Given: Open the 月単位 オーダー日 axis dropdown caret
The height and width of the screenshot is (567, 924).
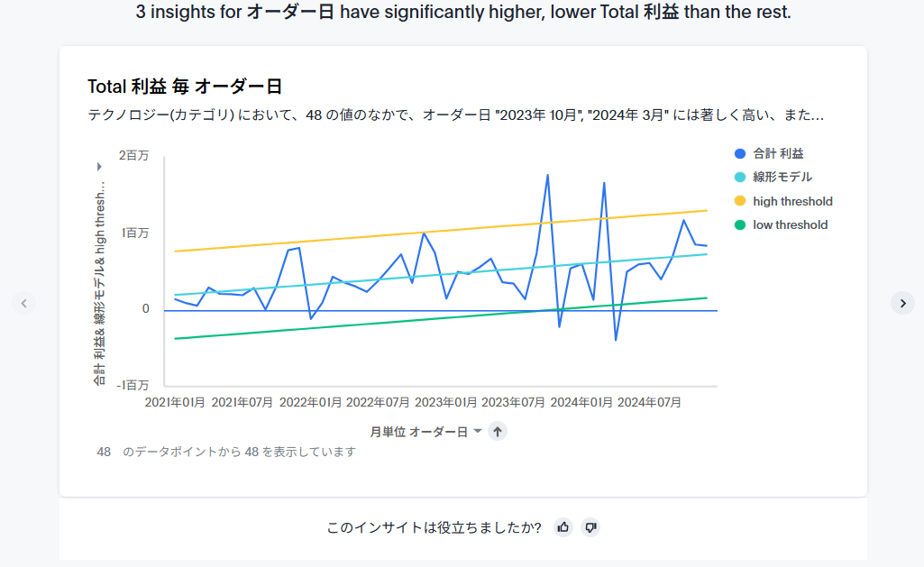Looking at the screenshot, I should point(478,432).
